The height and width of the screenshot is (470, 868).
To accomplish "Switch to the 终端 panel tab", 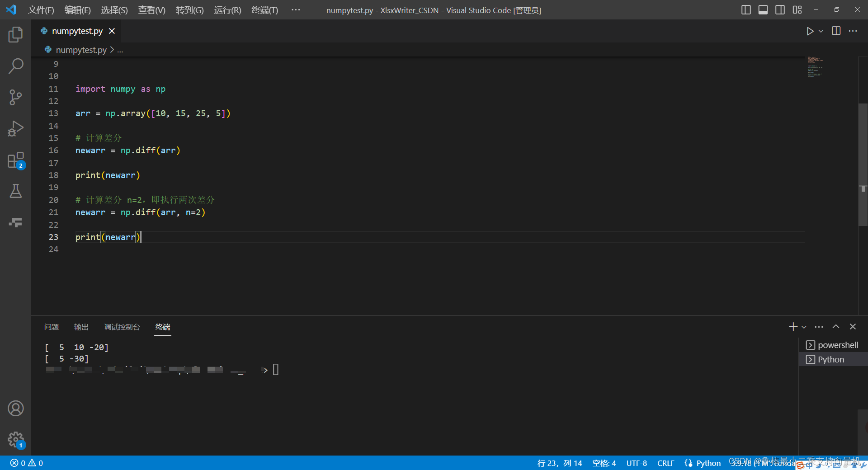I will coord(163,327).
